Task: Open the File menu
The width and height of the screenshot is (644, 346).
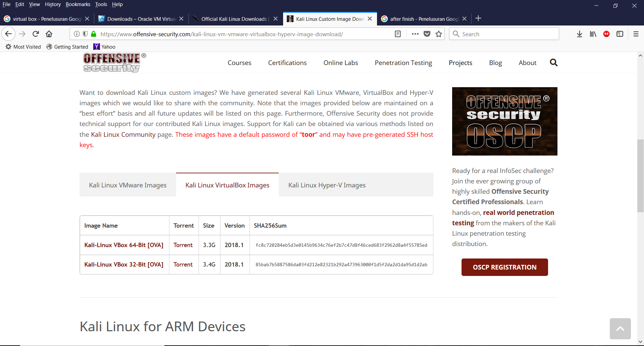Action: [6, 4]
